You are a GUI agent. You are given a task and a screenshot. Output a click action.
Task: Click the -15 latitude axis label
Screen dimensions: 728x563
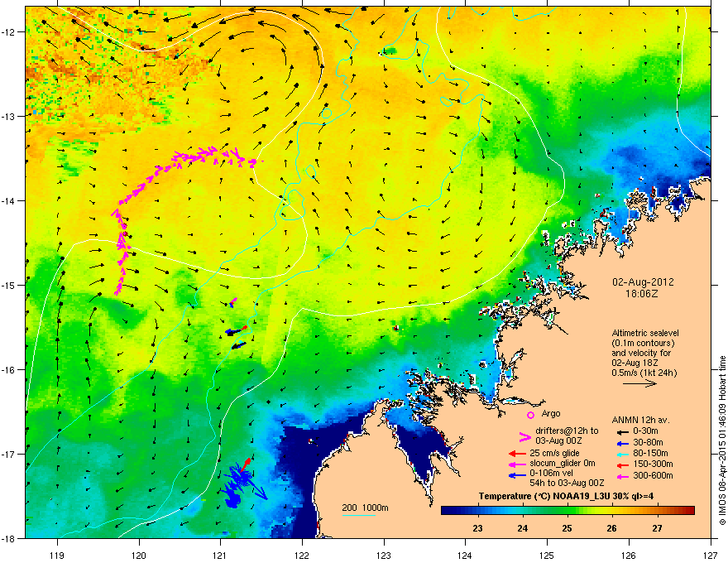(x=9, y=285)
